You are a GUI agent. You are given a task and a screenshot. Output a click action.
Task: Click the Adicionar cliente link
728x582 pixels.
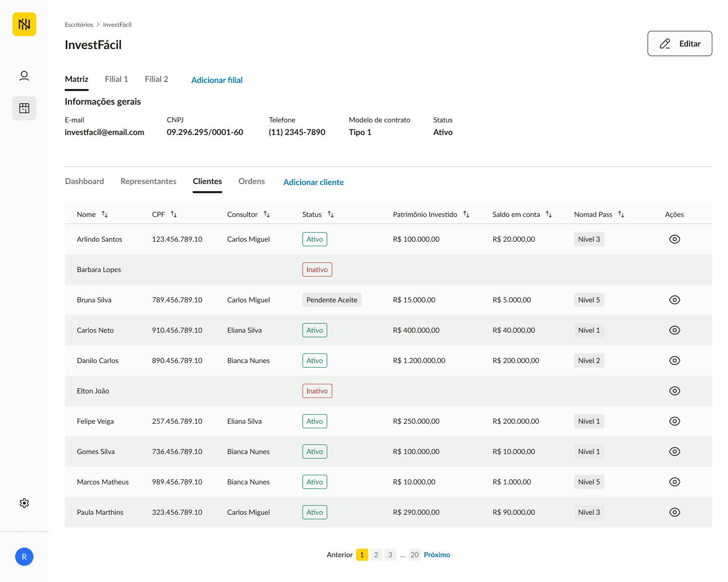tap(314, 182)
